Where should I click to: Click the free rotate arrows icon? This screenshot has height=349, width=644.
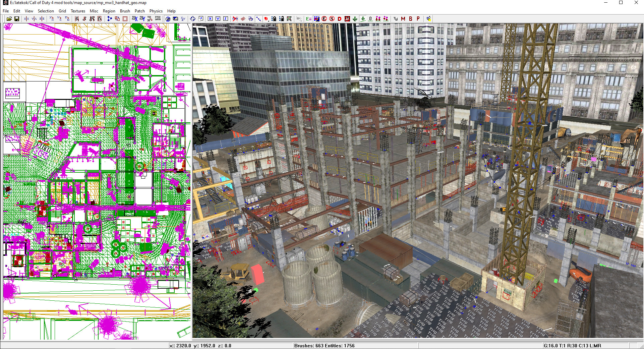click(x=193, y=19)
